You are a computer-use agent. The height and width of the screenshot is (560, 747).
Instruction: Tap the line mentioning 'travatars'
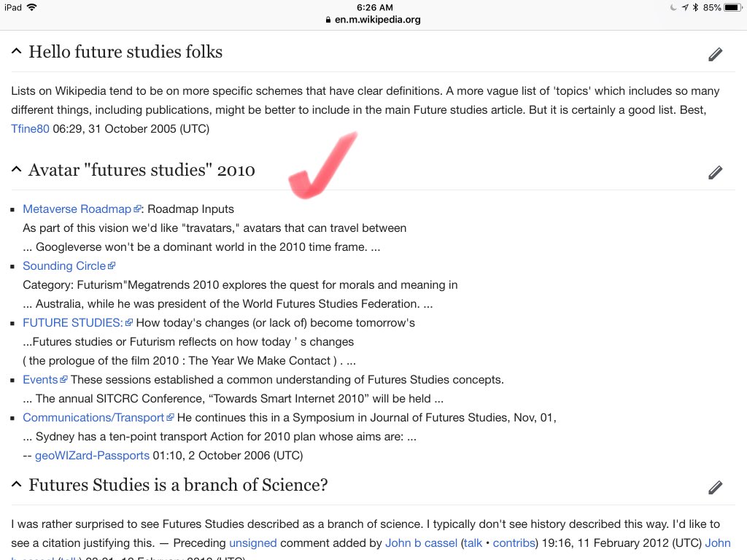(x=214, y=228)
